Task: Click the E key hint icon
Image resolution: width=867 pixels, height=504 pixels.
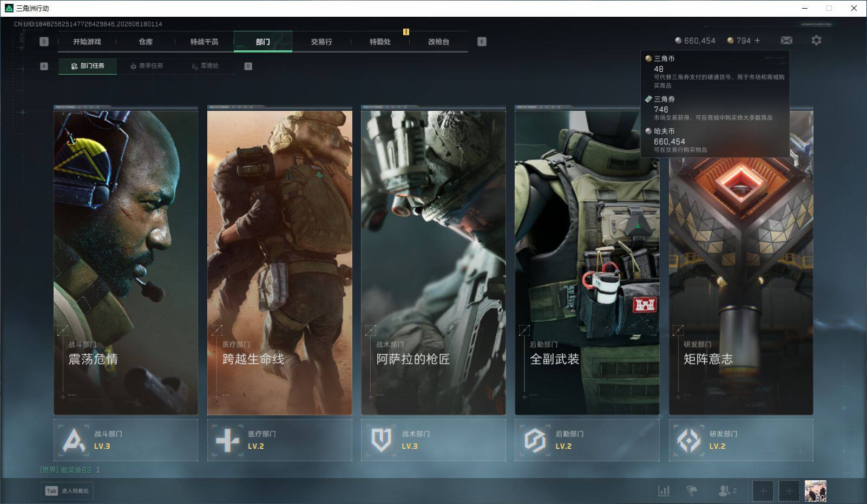Action: [x=482, y=42]
